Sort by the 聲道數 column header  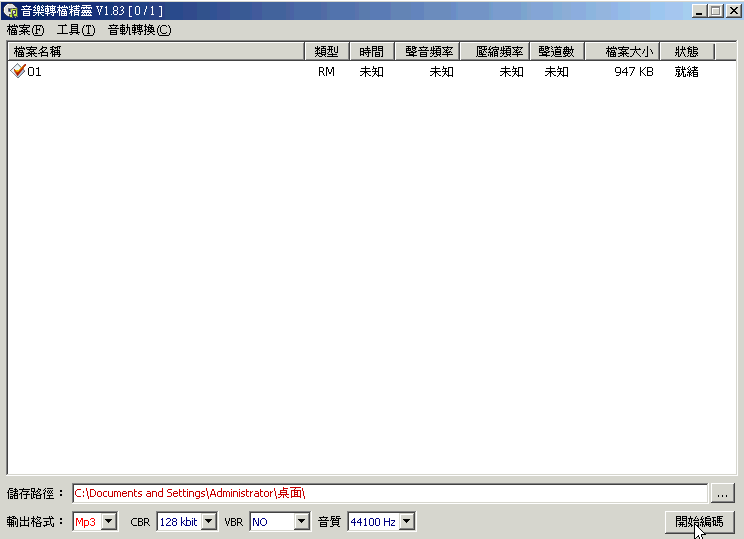pyautogui.click(x=557, y=51)
